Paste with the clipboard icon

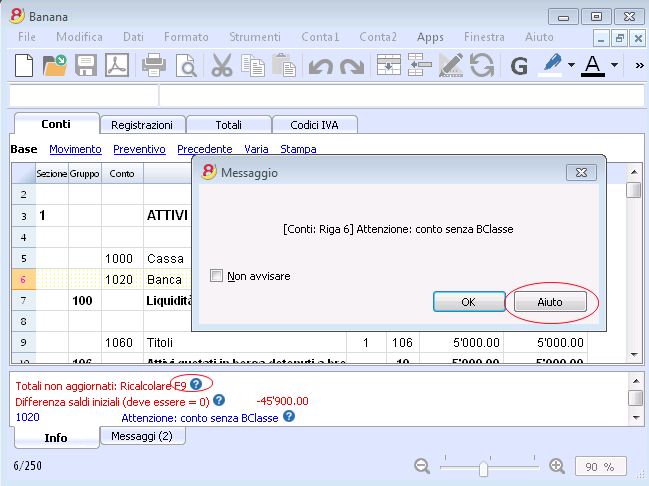pyautogui.click(x=284, y=65)
